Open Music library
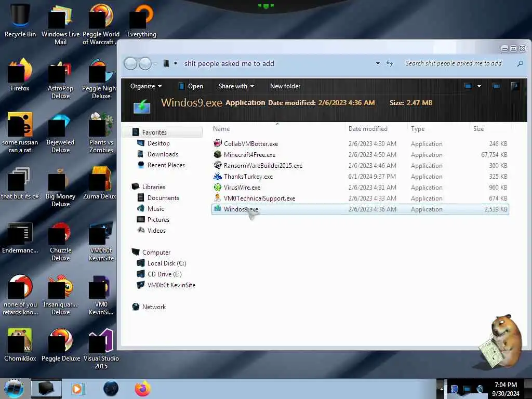The image size is (532, 399). click(x=155, y=208)
